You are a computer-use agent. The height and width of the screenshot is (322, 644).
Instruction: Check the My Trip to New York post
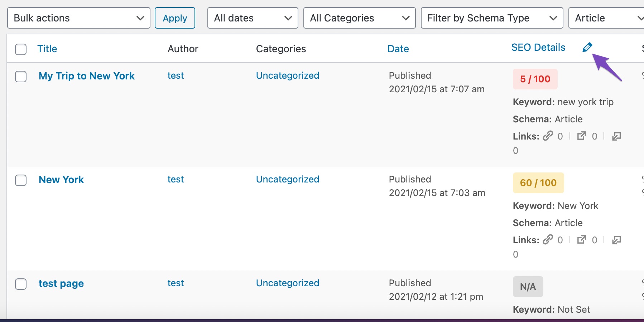tap(21, 76)
